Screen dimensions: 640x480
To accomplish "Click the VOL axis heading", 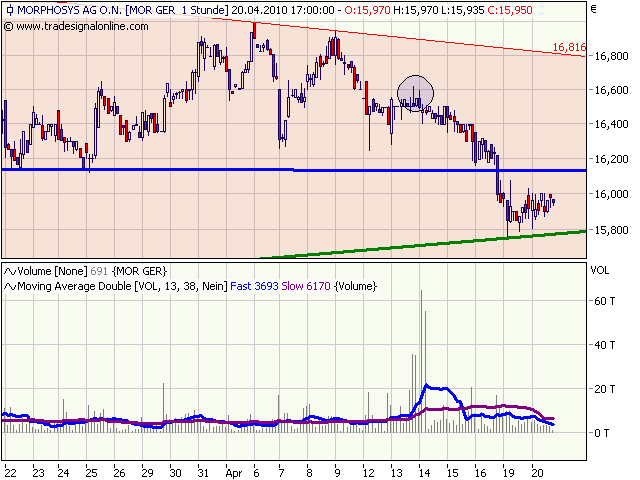I will tap(600, 270).
